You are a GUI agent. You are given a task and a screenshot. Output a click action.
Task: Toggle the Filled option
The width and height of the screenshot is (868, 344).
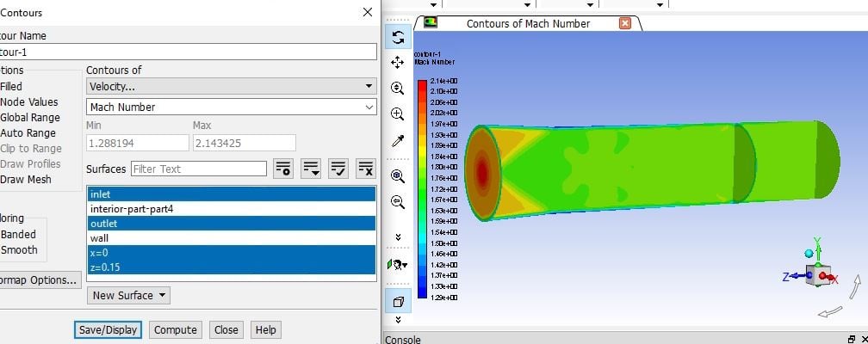11,86
